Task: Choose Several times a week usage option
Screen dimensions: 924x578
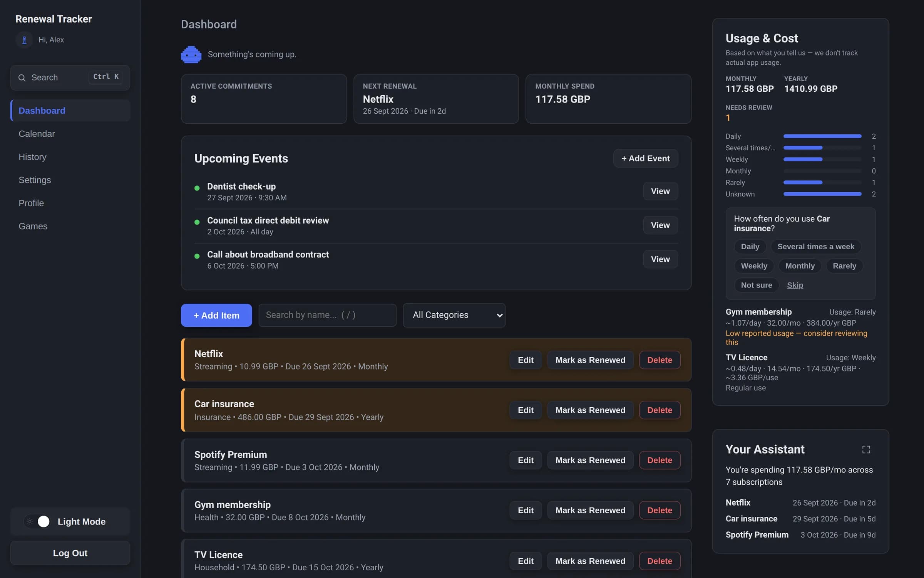Action: 815,247
